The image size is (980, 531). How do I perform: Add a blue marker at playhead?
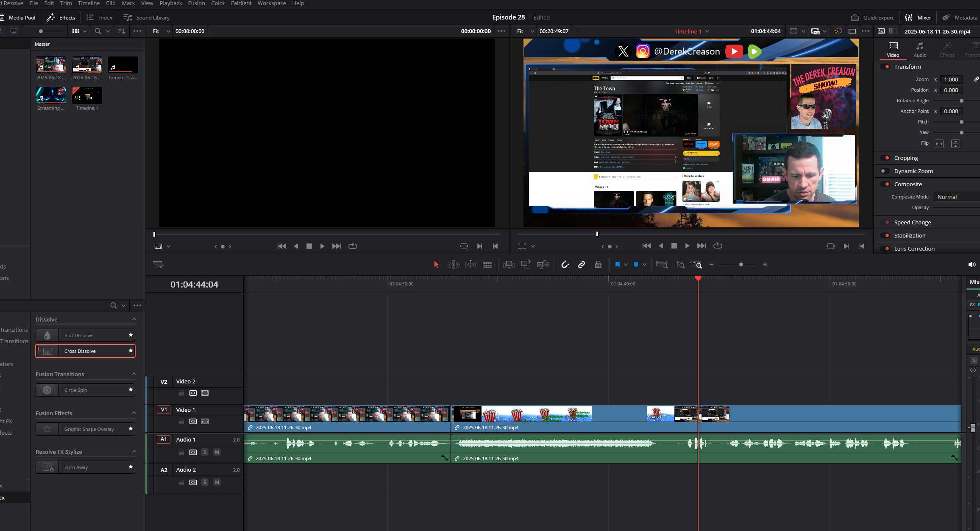click(x=636, y=265)
